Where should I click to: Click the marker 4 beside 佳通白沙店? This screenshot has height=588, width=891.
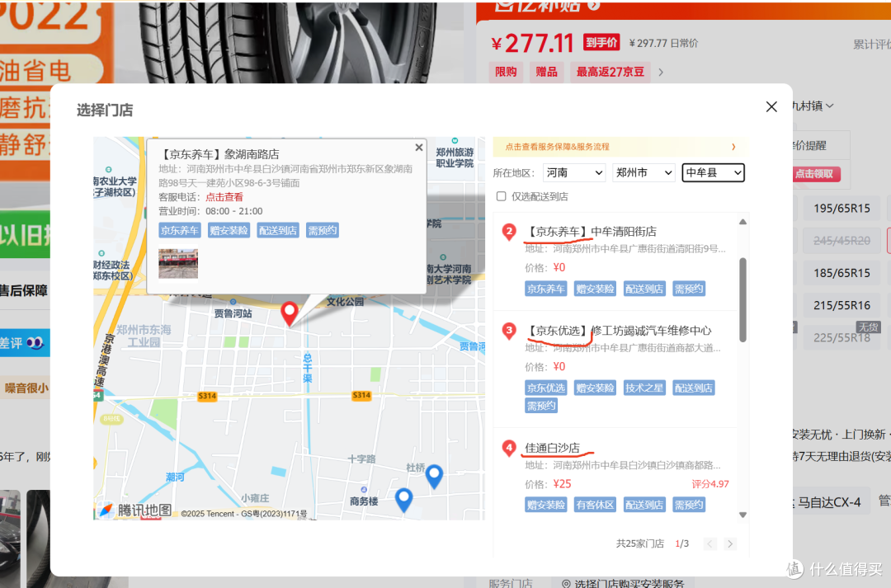pyautogui.click(x=509, y=449)
